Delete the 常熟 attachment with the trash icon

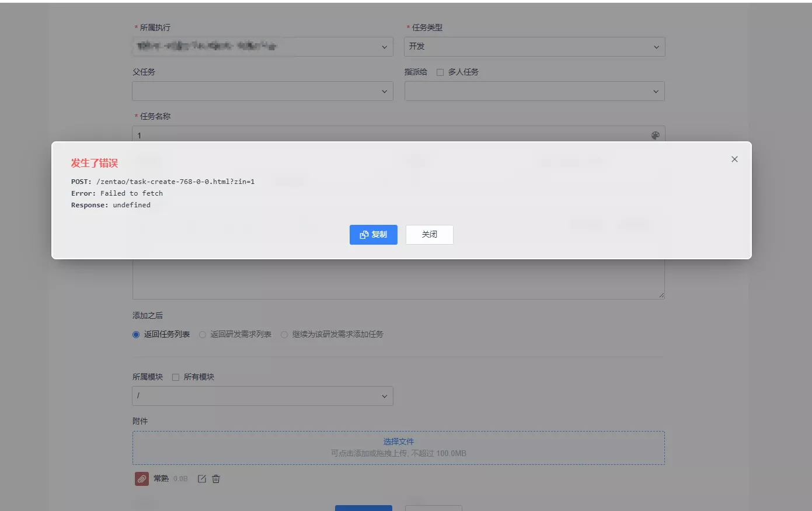[x=216, y=479]
